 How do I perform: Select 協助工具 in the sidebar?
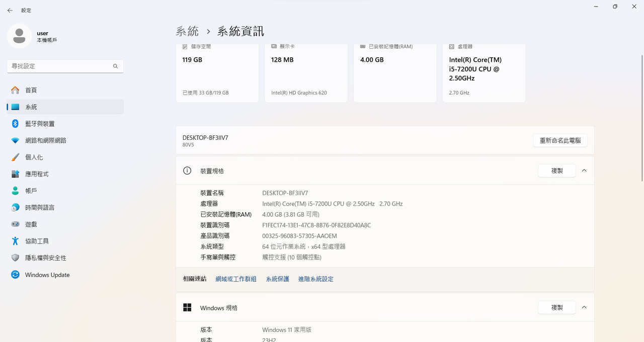65,241
